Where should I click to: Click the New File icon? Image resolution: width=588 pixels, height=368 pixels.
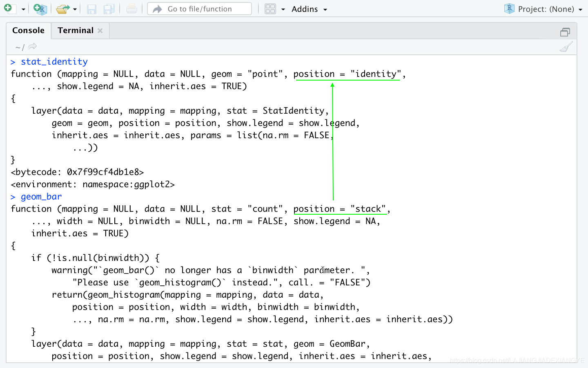pyautogui.click(x=9, y=9)
